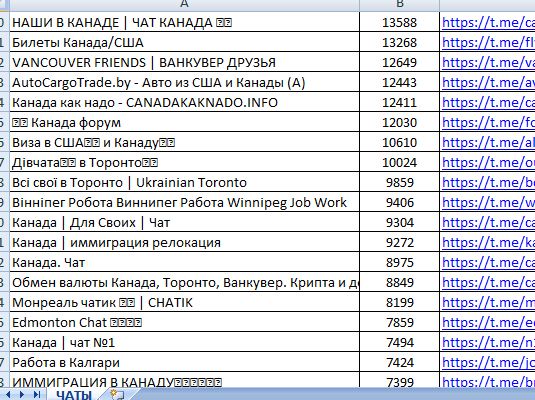Select cell Канада как надо - CANADAKAKNADO.INFO
Image resolution: width=535 pixels, height=400 pixels.
coord(185,102)
